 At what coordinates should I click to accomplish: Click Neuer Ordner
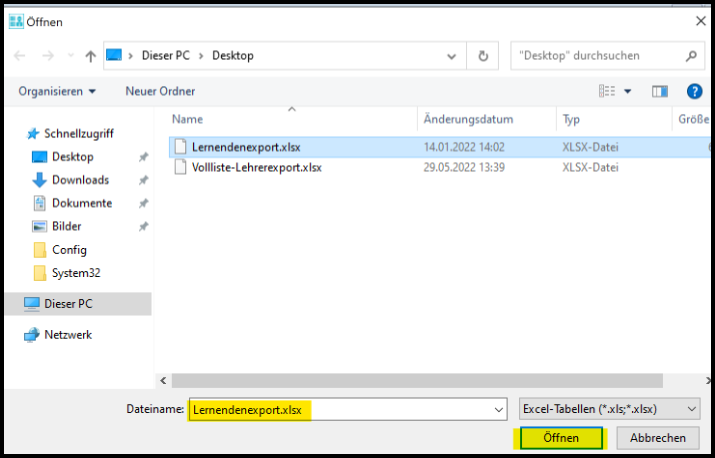click(160, 91)
